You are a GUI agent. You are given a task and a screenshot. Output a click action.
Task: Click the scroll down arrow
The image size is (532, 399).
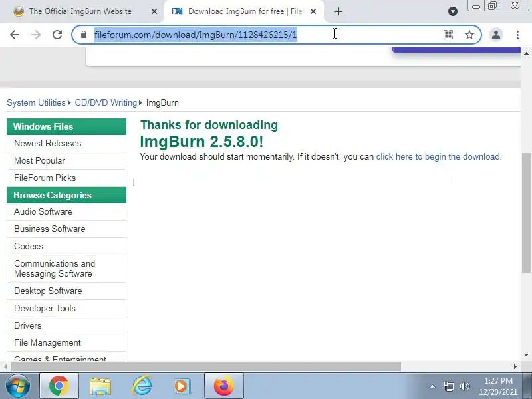(x=526, y=355)
